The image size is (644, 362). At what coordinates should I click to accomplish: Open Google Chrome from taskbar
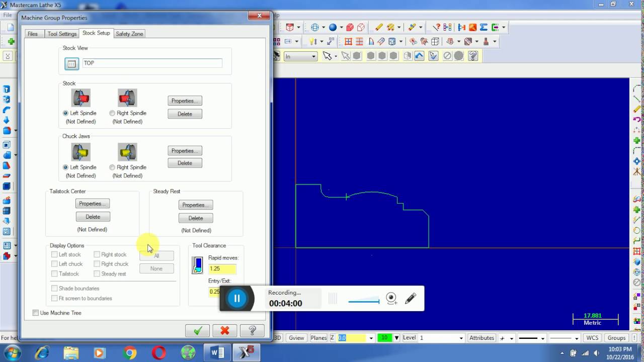129,353
